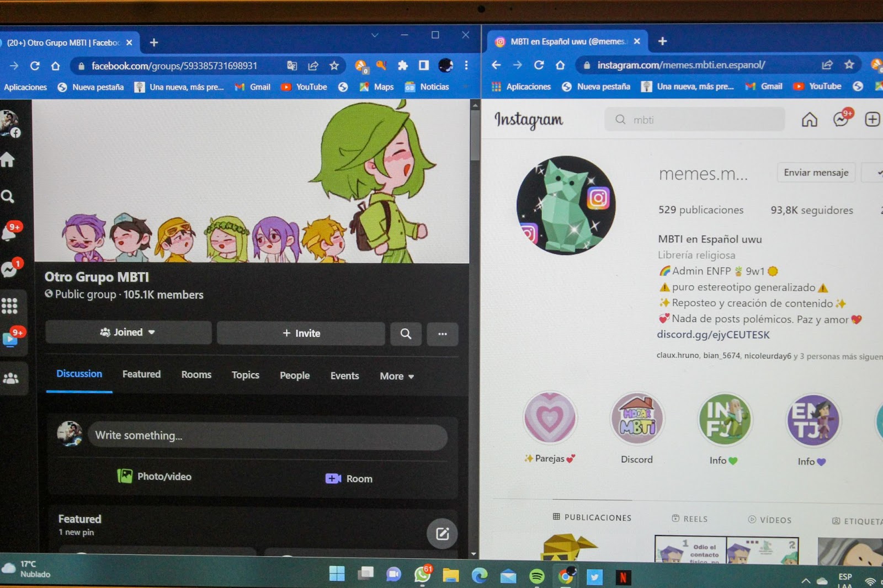883x588 pixels.
Task: Search within group using magnifier button
Action: tap(406, 334)
